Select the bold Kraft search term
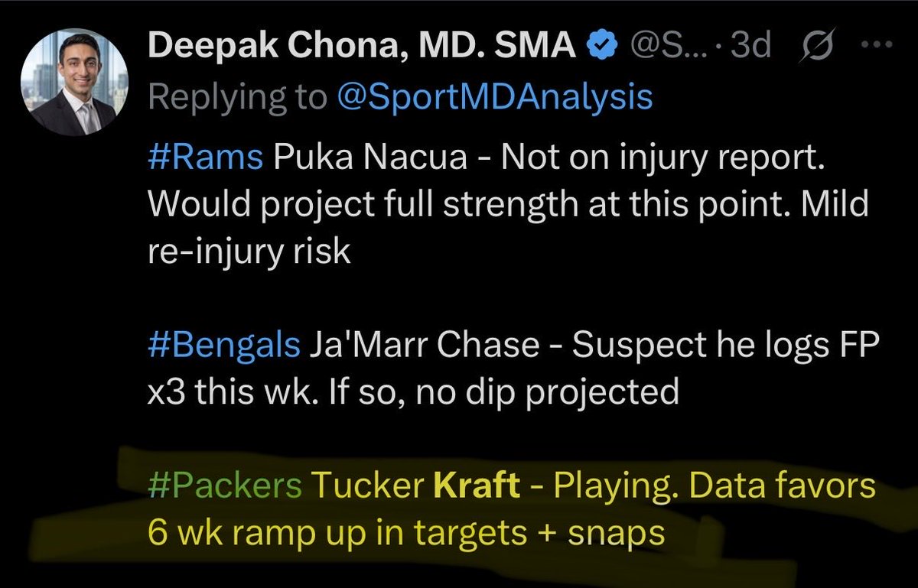This screenshot has width=918, height=588. coord(477,486)
